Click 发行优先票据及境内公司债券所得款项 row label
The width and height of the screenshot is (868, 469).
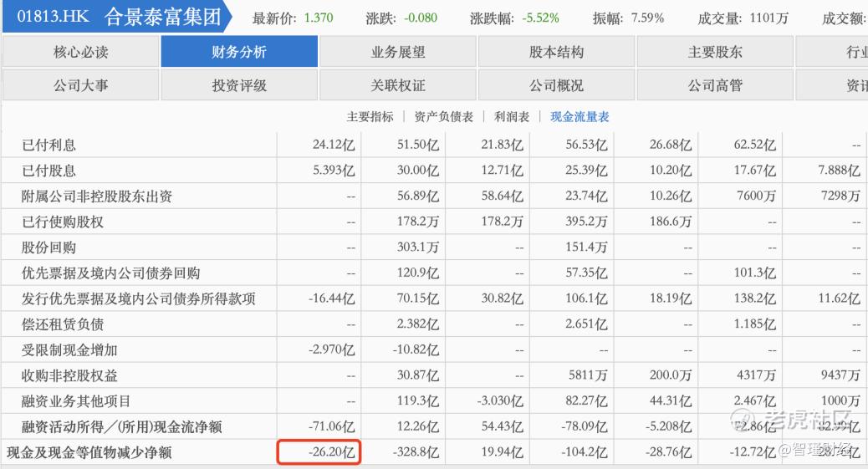[x=138, y=299]
